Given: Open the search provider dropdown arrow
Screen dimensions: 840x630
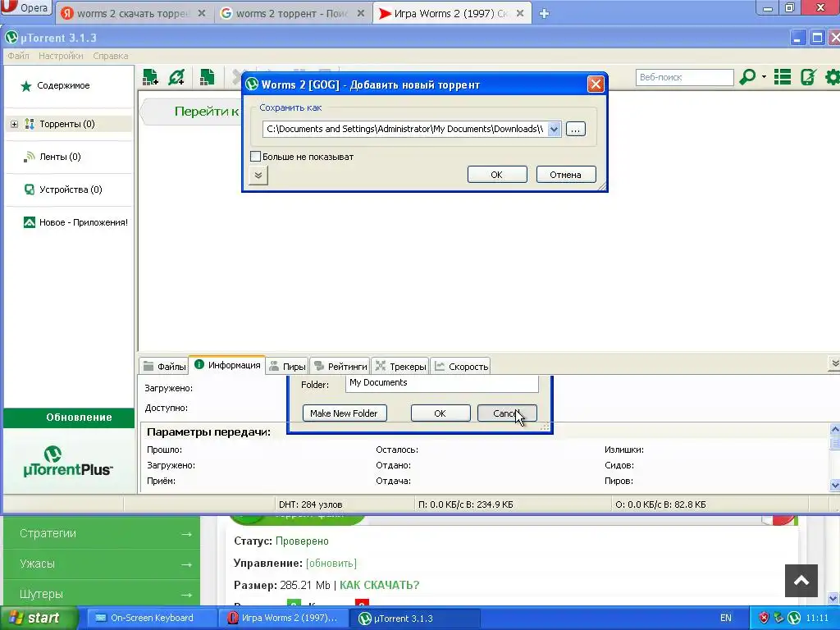Looking at the screenshot, I should point(764,77).
